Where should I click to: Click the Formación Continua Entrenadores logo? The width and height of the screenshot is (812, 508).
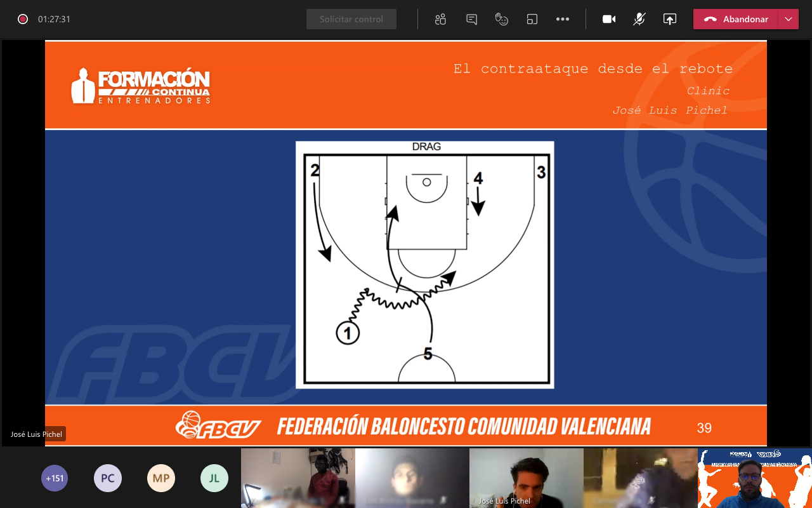[x=140, y=86]
